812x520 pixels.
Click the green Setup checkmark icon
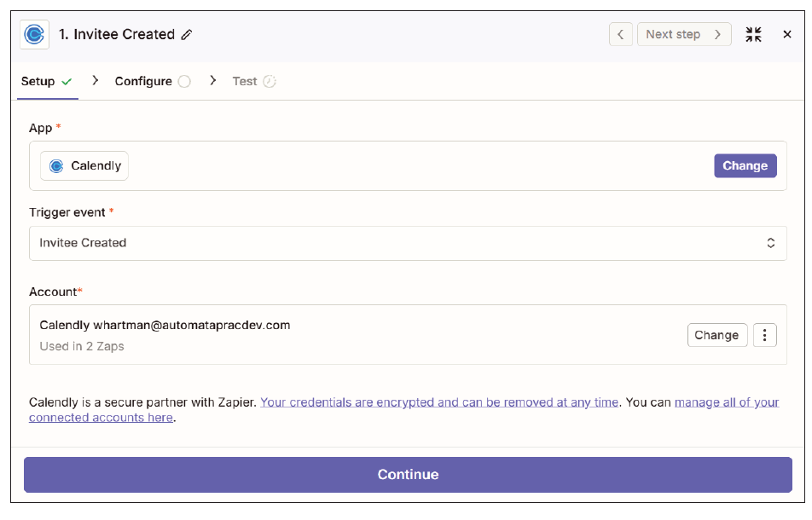(x=67, y=82)
